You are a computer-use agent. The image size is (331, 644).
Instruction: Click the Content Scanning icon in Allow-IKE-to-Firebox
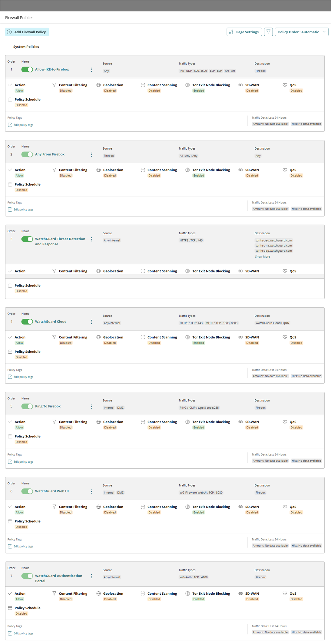point(143,85)
